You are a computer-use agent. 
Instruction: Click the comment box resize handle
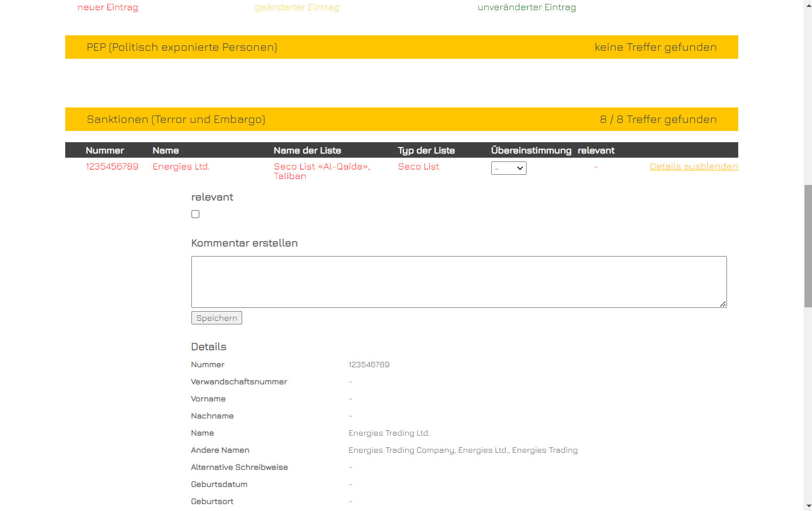pyautogui.click(x=723, y=304)
